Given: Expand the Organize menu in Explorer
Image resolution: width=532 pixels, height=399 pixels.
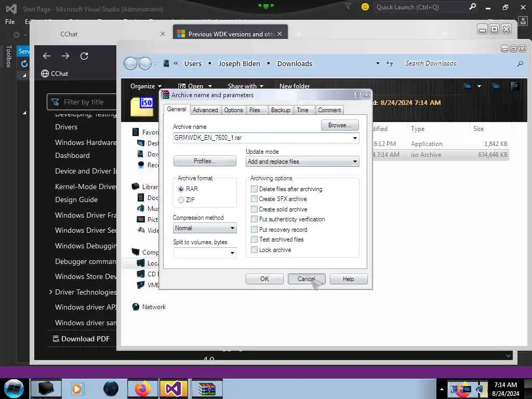Looking at the screenshot, I should (x=146, y=86).
